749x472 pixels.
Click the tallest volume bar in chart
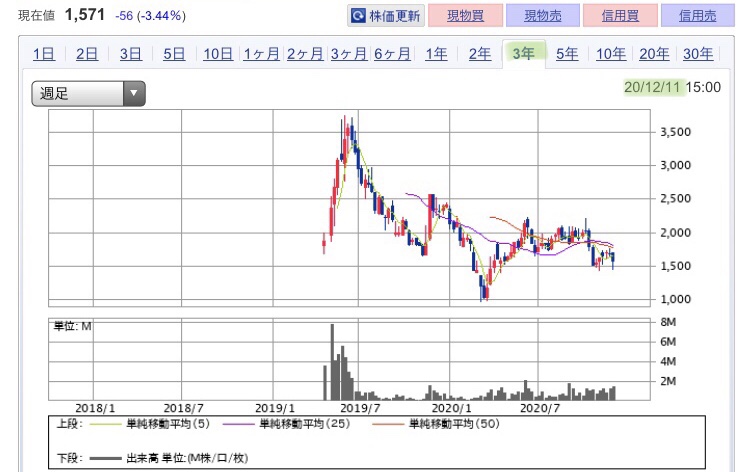click(332, 362)
